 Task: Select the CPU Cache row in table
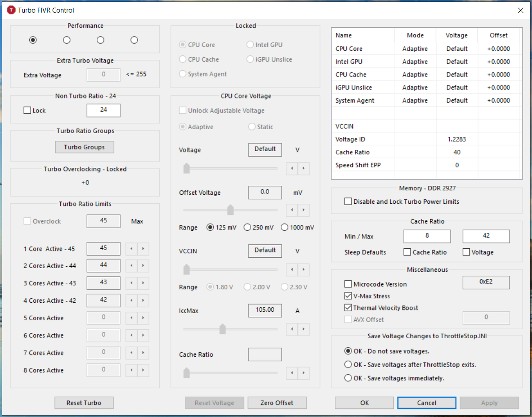pos(427,74)
